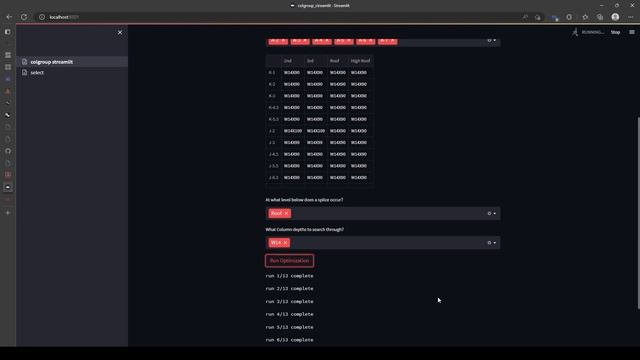Open the select page in the sidebar
The width and height of the screenshot is (640, 360).
(x=72, y=73)
